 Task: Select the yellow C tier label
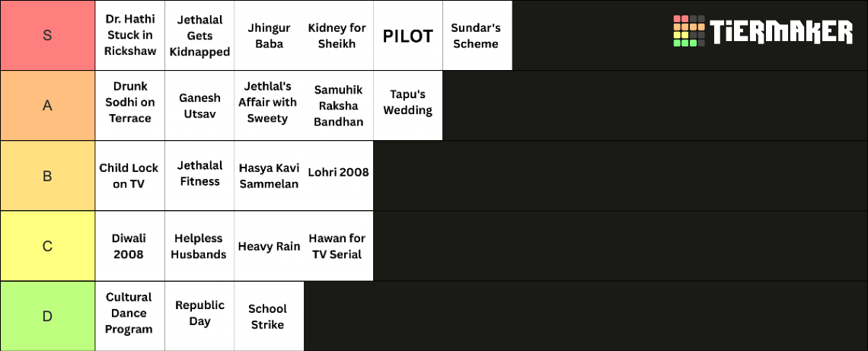click(48, 246)
